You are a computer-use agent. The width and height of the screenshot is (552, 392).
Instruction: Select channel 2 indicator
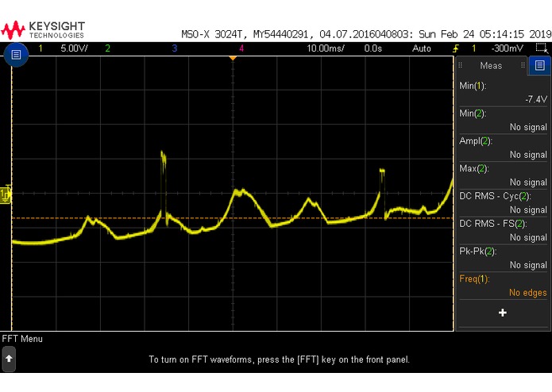[x=107, y=48]
